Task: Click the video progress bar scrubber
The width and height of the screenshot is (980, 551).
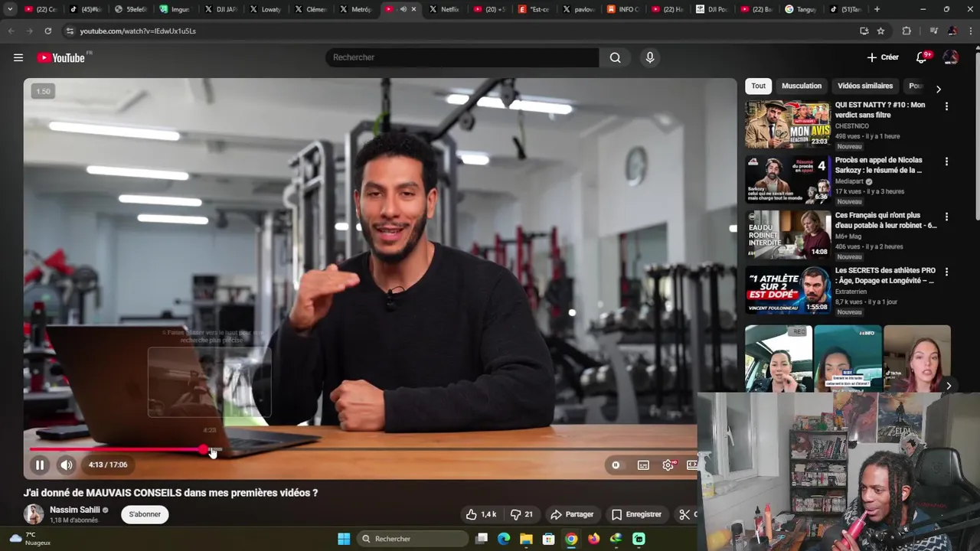Action: pyautogui.click(x=204, y=450)
